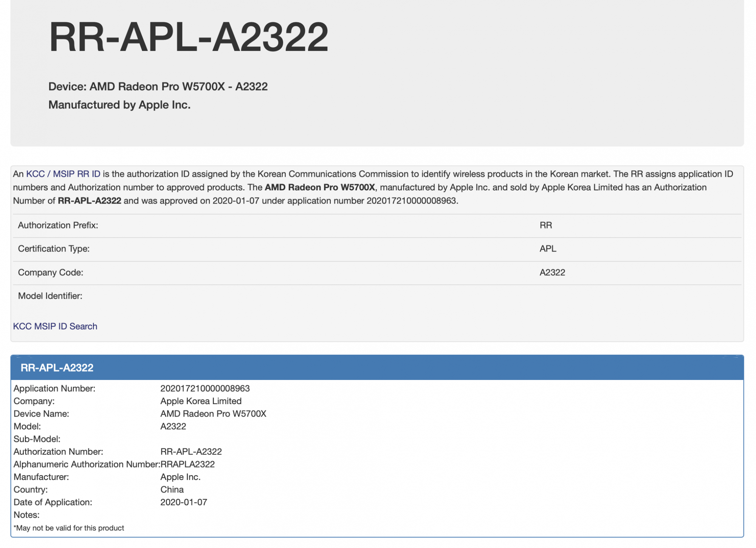Click bold 'RR-APL-A2322' in description paragraph
This screenshot has height=548, width=756.
click(90, 201)
